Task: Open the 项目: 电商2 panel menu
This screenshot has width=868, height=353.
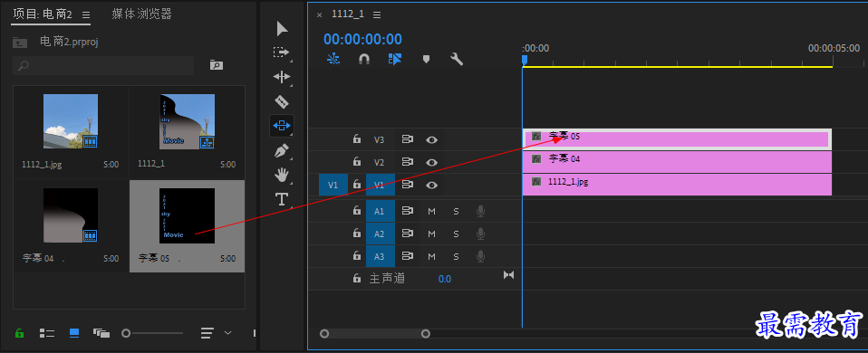Action: click(x=85, y=14)
